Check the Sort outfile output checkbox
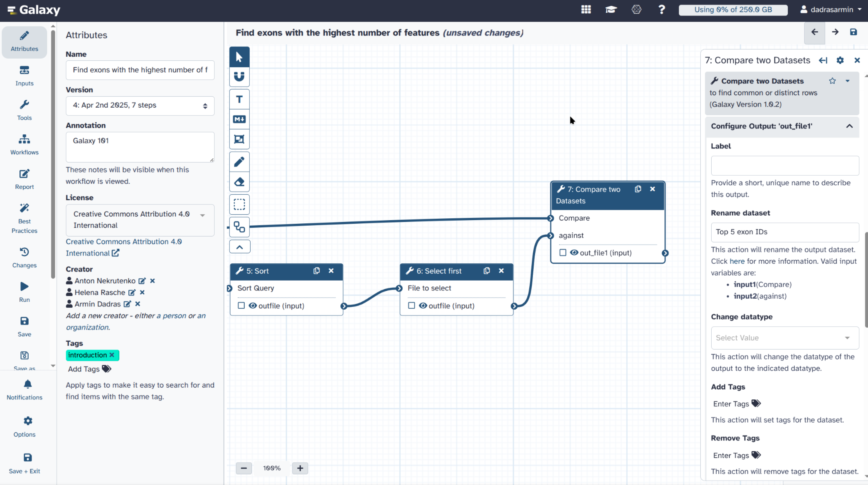This screenshot has height=485, width=868. click(241, 306)
